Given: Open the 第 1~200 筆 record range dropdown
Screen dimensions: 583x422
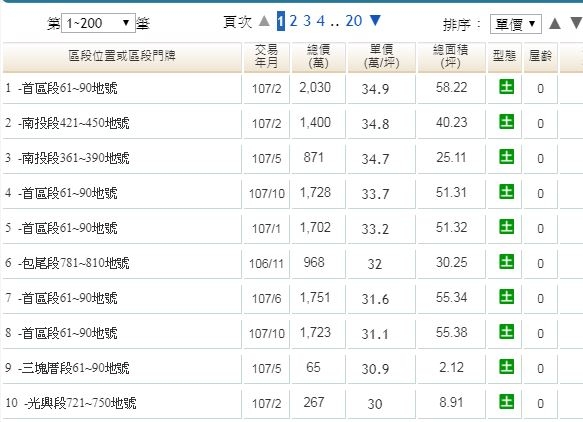Looking at the screenshot, I should tap(98, 23).
